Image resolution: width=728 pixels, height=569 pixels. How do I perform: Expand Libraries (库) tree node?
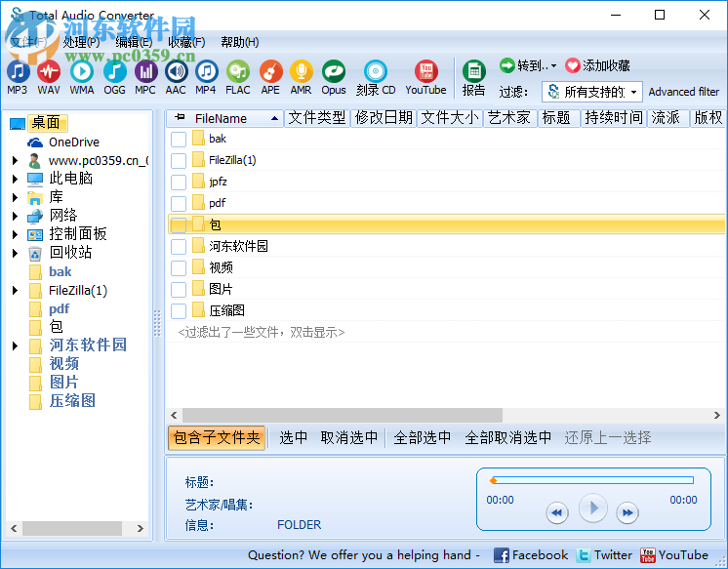click(15, 197)
